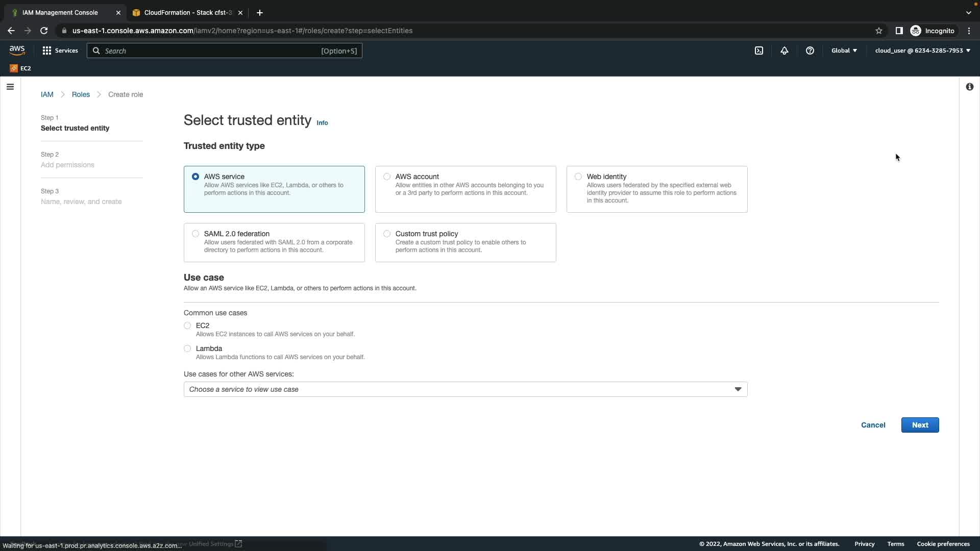Select the AWS account trusted entity
Screen dimensions: 980x551
click(387, 177)
